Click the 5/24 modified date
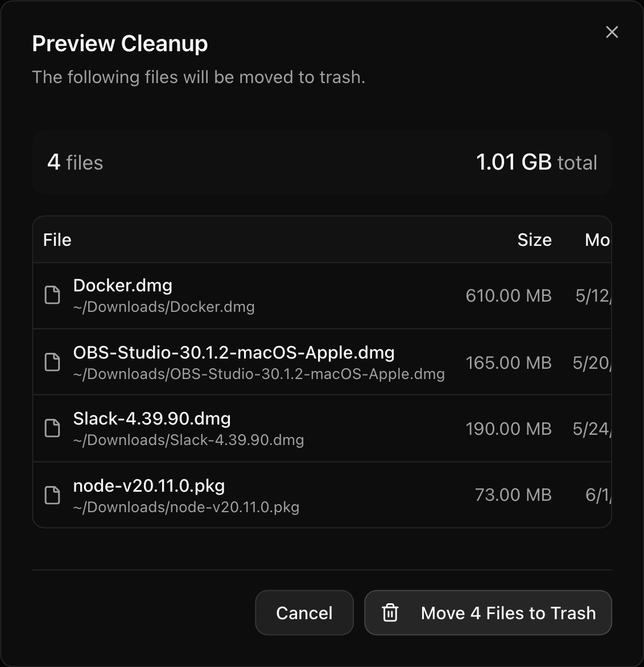This screenshot has height=667, width=644. [592, 429]
